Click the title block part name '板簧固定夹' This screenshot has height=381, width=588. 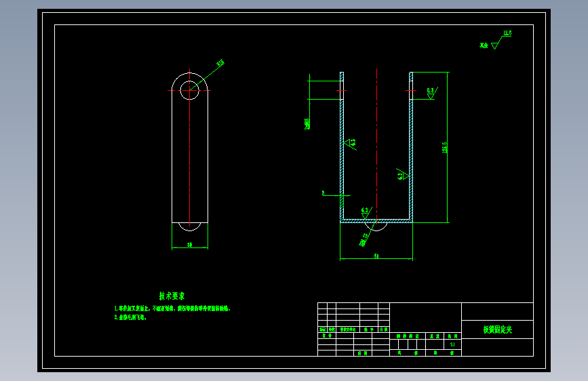click(497, 329)
